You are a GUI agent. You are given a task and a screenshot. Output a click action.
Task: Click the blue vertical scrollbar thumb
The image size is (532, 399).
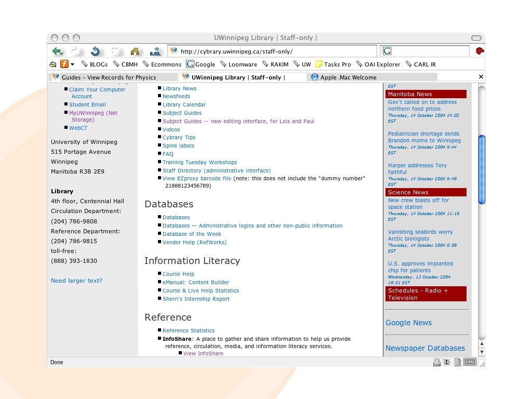[x=482, y=170]
